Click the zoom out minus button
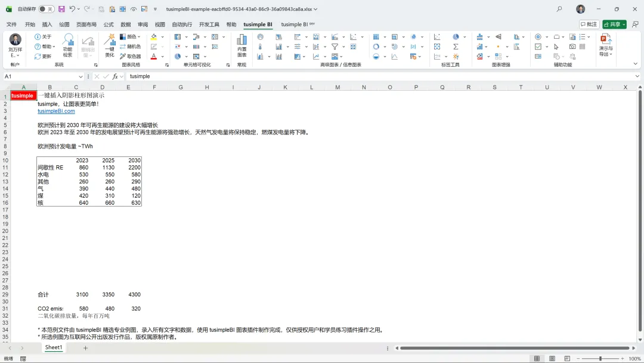The height and width of the screenshot is (363, 644). click(578, 358)
